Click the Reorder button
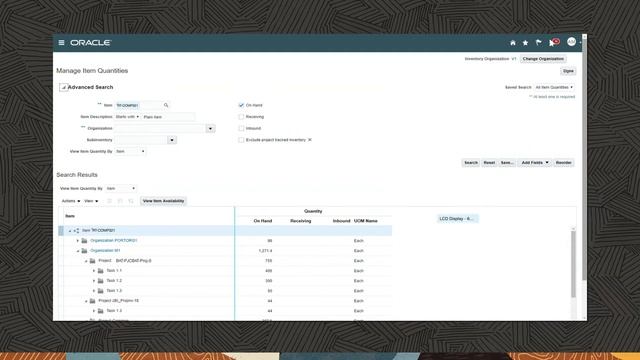Screen dimensions: 640x360 (563, 162)
